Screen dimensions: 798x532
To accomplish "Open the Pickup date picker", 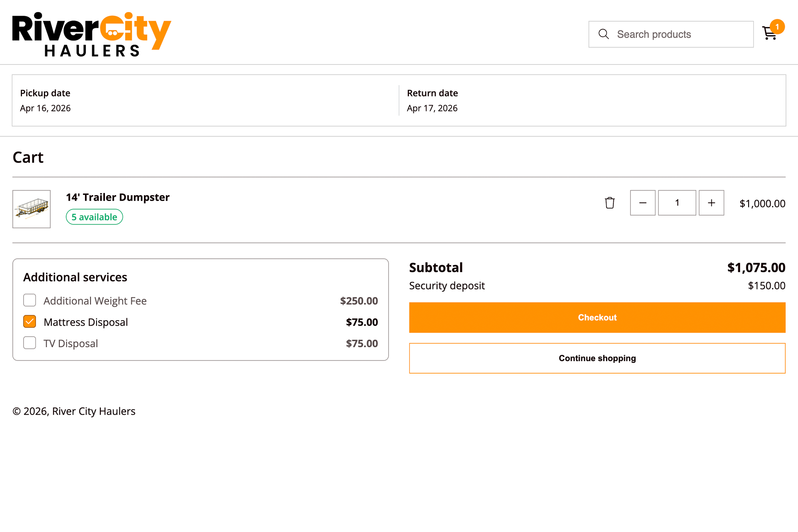I will [205, 101].
